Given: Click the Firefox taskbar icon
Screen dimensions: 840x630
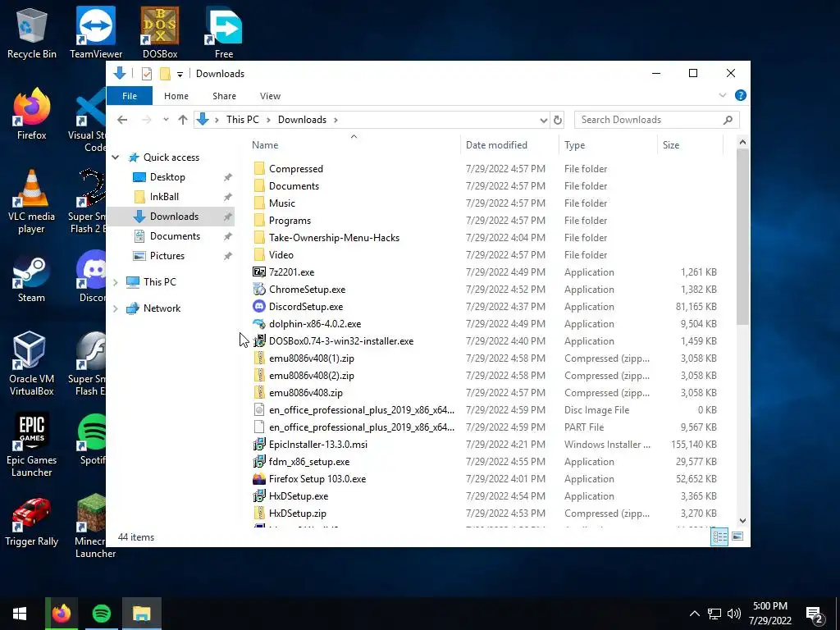Looking at the screenshot, I should click(61, 614).
